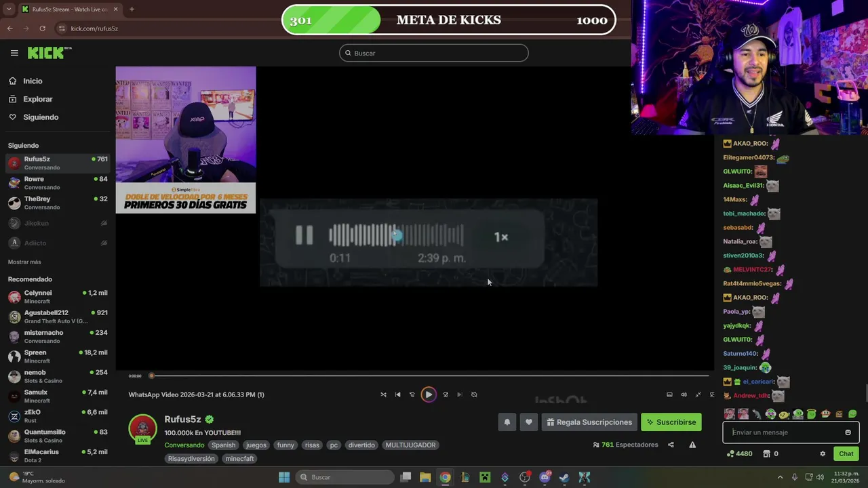The image size is (868, 488).
Task: Open TheBrey channel in sidebar
Action: point(58,203)
